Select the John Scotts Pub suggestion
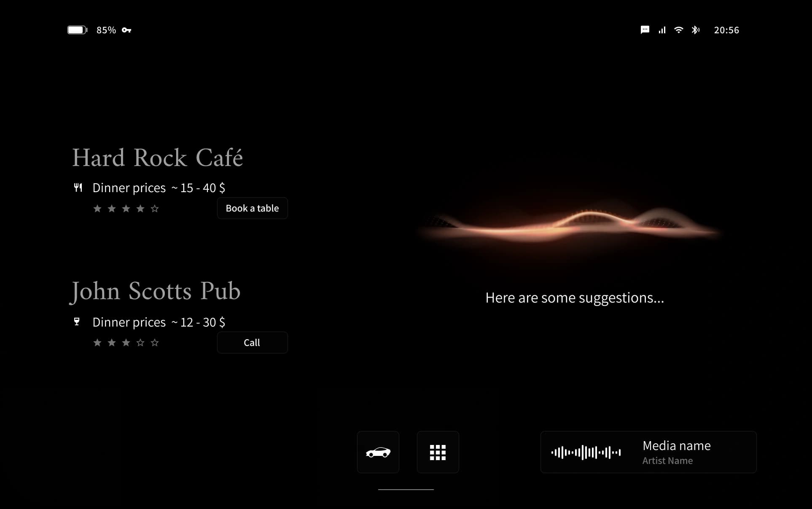The width and height of the screenshot is (812, 509). point(155,291)
